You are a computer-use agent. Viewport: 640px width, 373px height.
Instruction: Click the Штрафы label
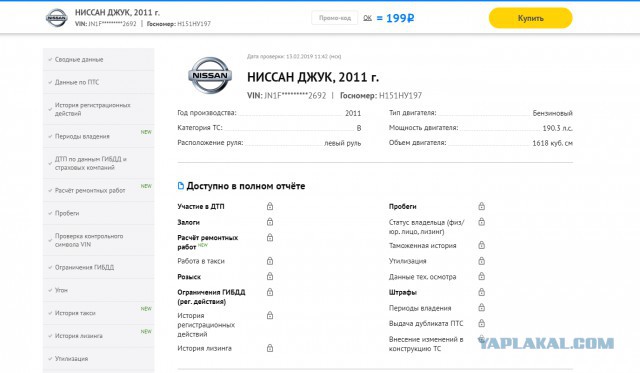click(402, 292)
